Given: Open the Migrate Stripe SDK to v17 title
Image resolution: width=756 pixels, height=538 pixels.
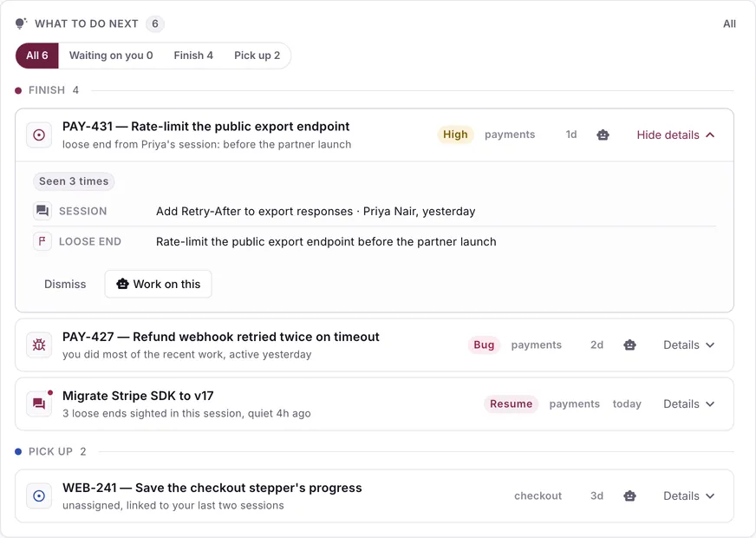Looking at the screenshot, I should (138, 396).
